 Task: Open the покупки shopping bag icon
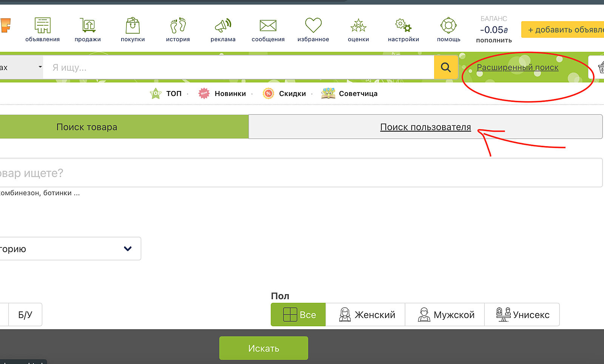133,26
